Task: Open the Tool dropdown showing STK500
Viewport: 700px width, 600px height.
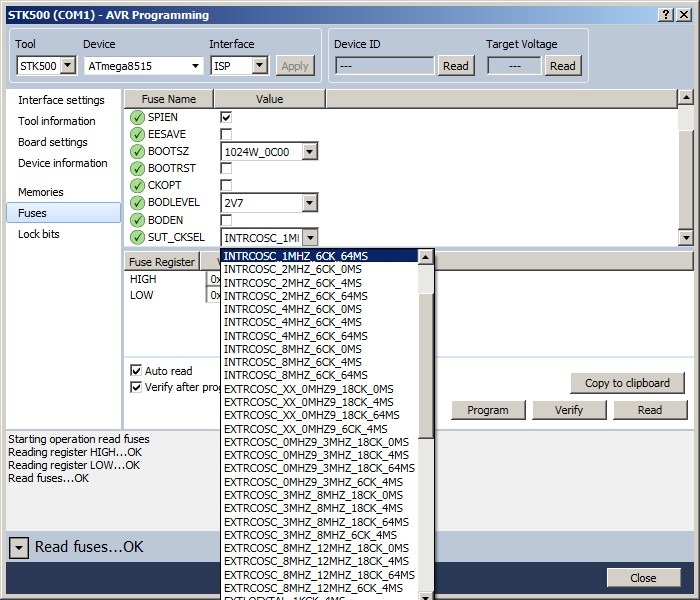Action: [67, 66]
